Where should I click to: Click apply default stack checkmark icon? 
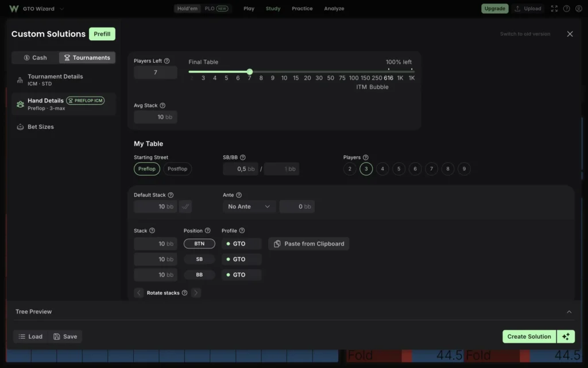185,206
